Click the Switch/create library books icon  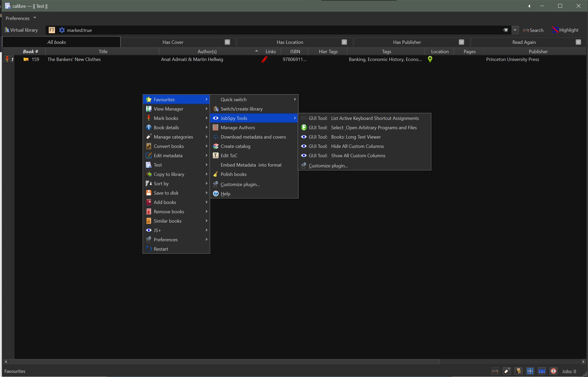coord(216,109)
